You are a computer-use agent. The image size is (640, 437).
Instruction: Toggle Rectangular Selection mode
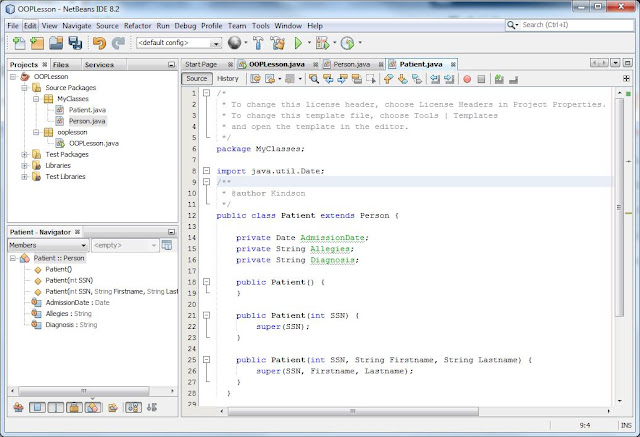(371, 79)
